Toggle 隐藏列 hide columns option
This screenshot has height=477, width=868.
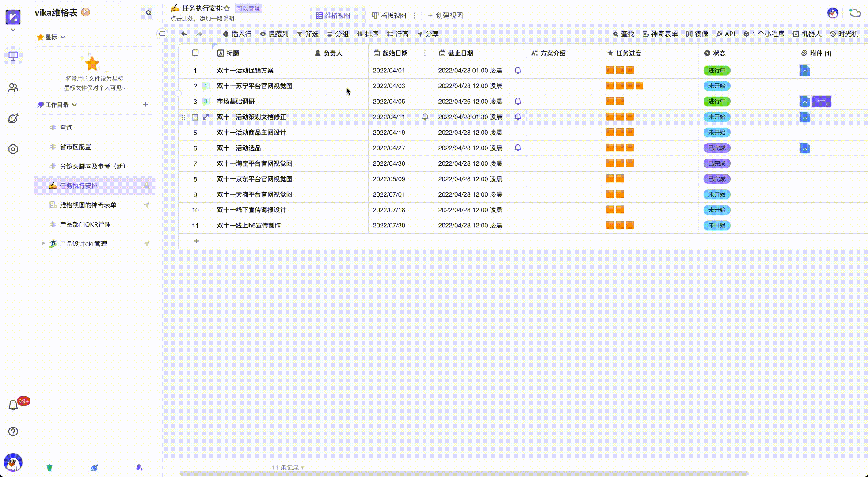274,34
